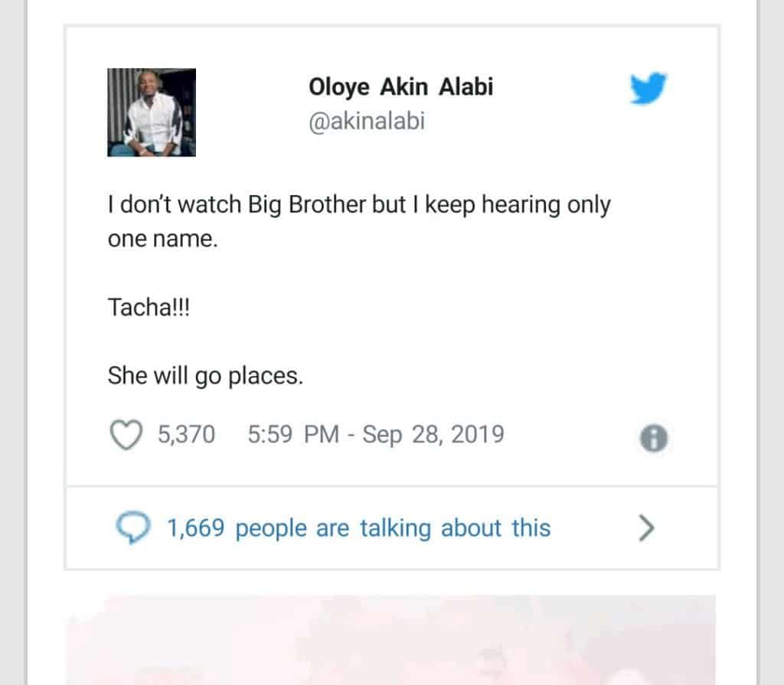Click the blue Twitter bird logo
This screenshot has width=784, height=685.
[648, 89]
